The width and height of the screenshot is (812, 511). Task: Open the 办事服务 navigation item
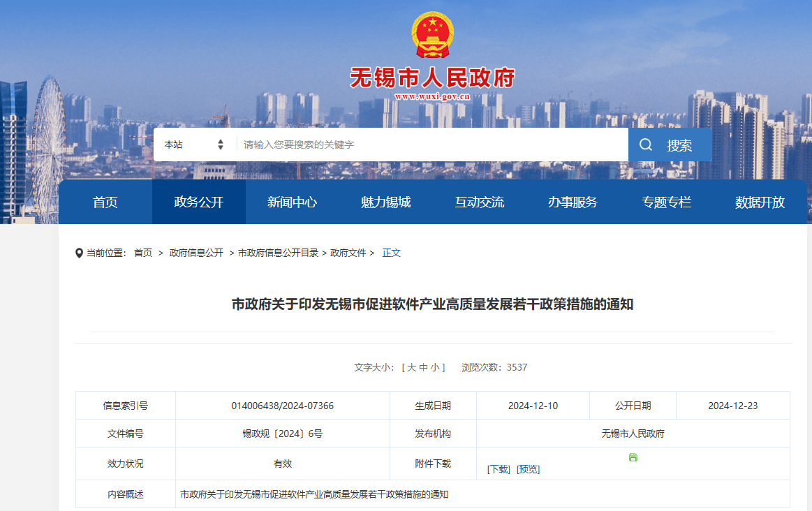[x=573, y=202]
